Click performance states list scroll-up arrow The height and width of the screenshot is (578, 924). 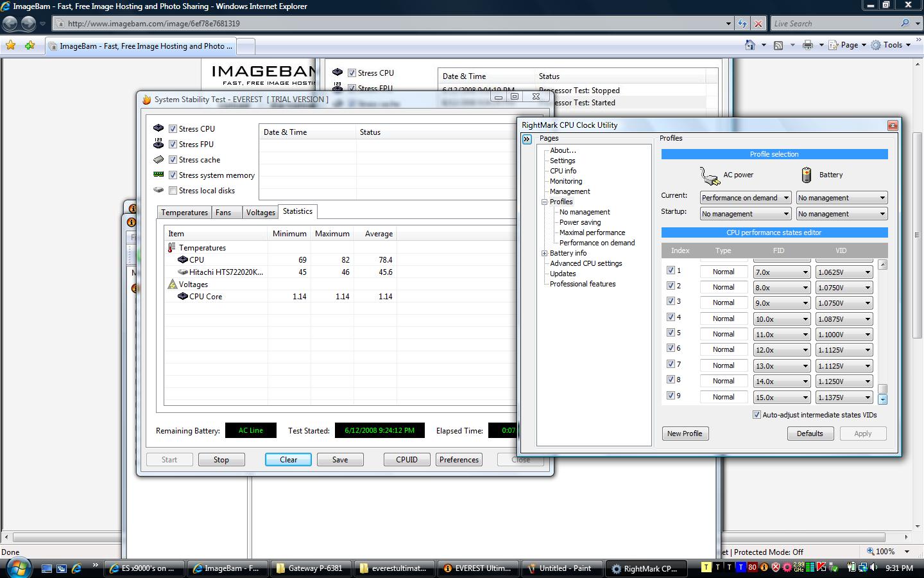pyautogui.click(x=883, y=265)
